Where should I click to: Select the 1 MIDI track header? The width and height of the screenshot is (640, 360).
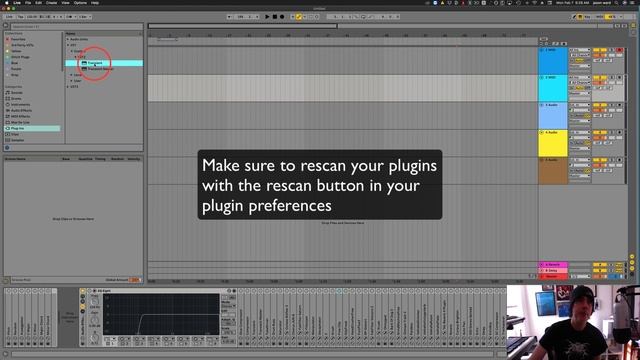coord(553,61)
